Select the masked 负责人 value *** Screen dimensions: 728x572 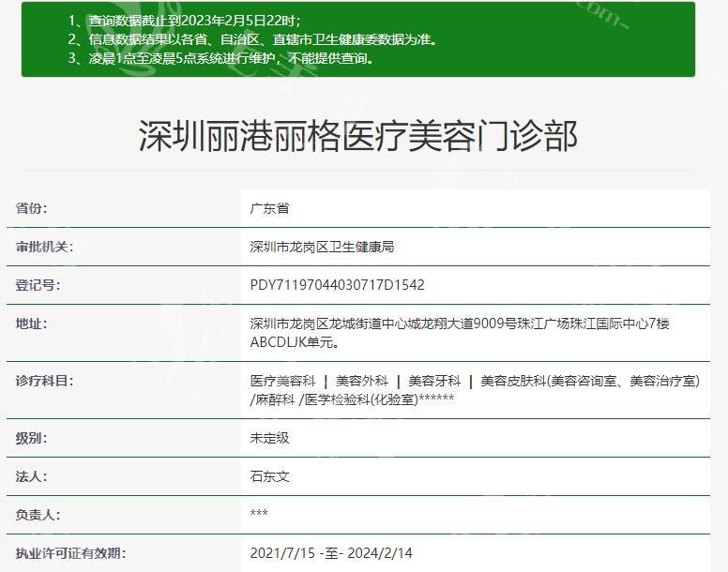coord(259,513)
